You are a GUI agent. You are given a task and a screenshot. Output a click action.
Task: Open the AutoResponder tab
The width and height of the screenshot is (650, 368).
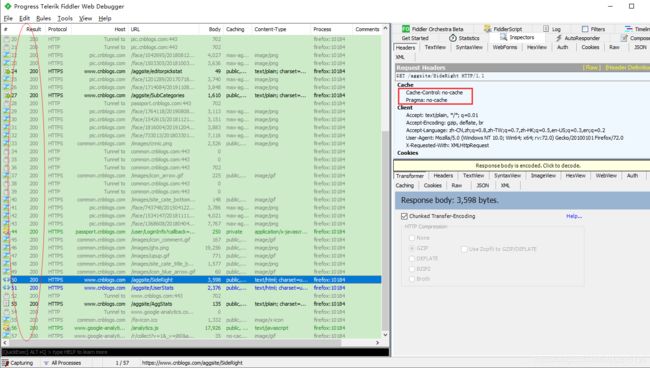click(x=577, y=38)
